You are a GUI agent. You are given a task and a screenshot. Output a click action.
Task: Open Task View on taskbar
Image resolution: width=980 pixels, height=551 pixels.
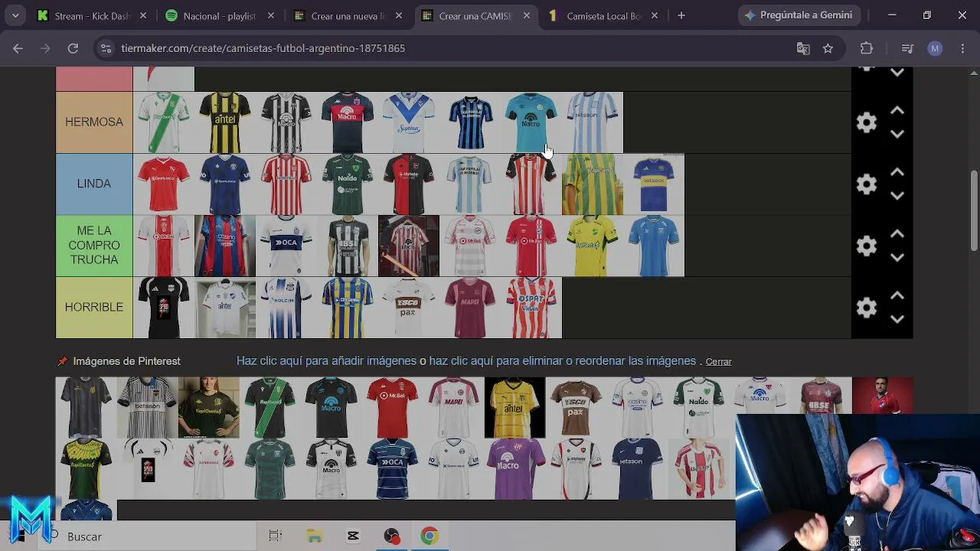pos(276,536)
